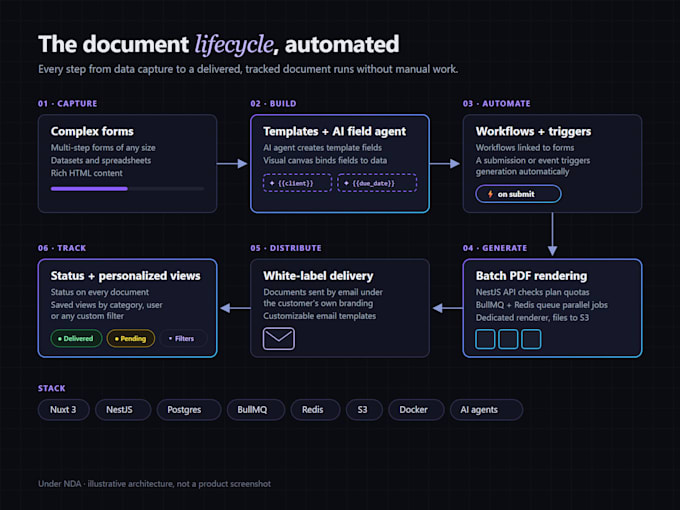Click text 'AI agent creates template fields'

[322, 148]
